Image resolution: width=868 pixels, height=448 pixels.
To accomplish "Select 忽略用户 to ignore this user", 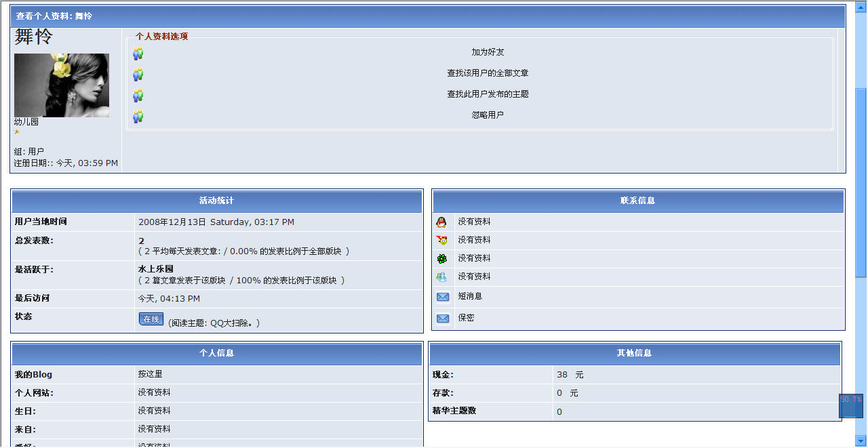I will [x=488, y=115].
